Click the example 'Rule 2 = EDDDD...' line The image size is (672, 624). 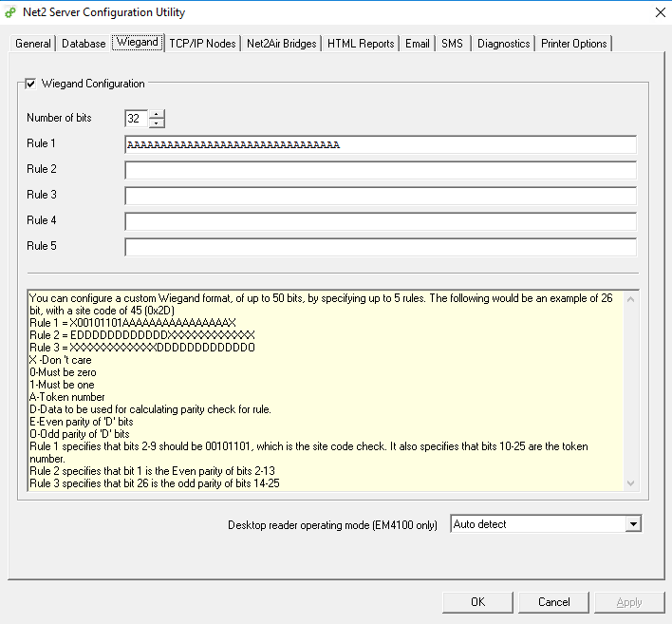tap(142, 335)
